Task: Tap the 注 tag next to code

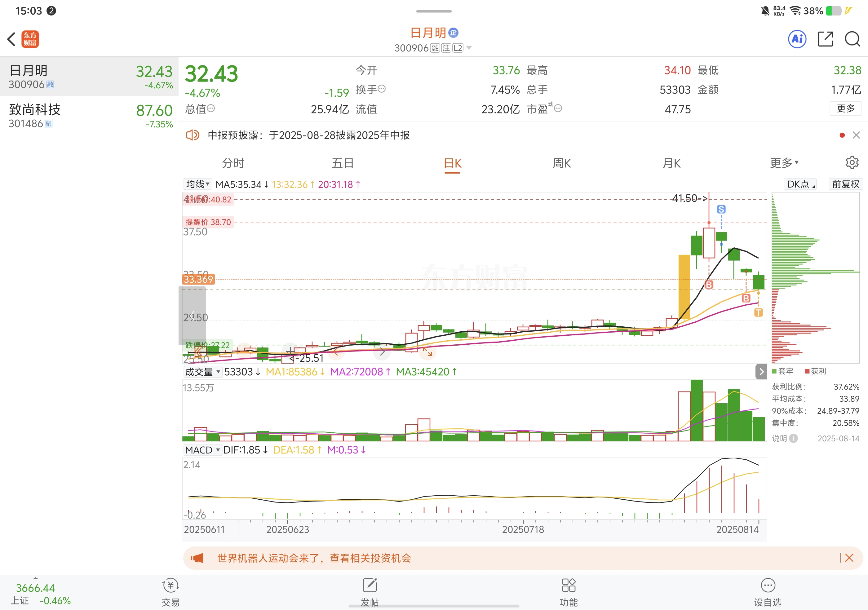Action: pos(446,48)
